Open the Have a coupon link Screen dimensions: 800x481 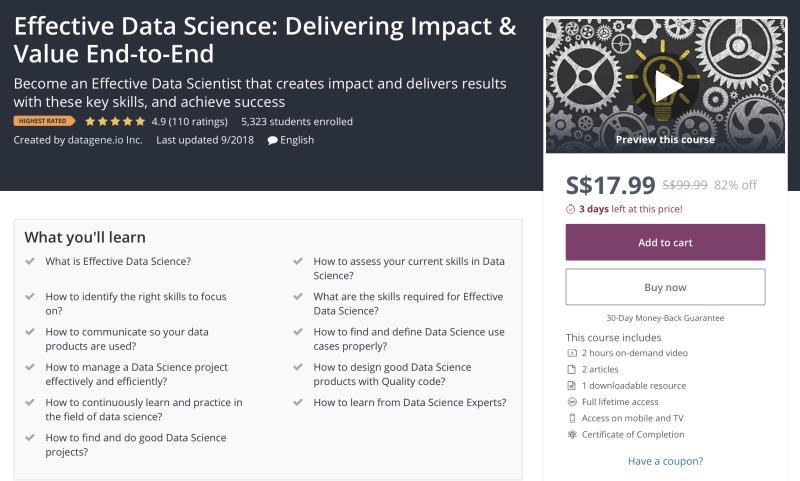pyautogui.click(x=665, y=461)
